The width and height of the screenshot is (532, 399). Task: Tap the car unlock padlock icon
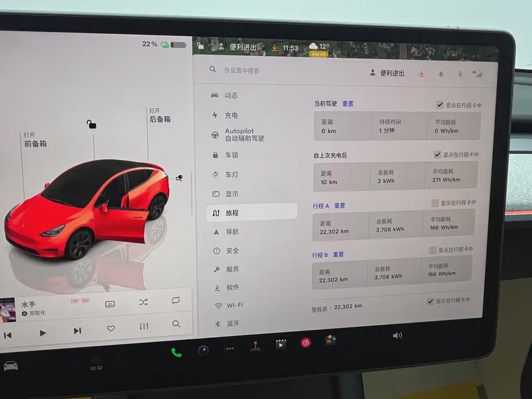[x=92, y=124]
